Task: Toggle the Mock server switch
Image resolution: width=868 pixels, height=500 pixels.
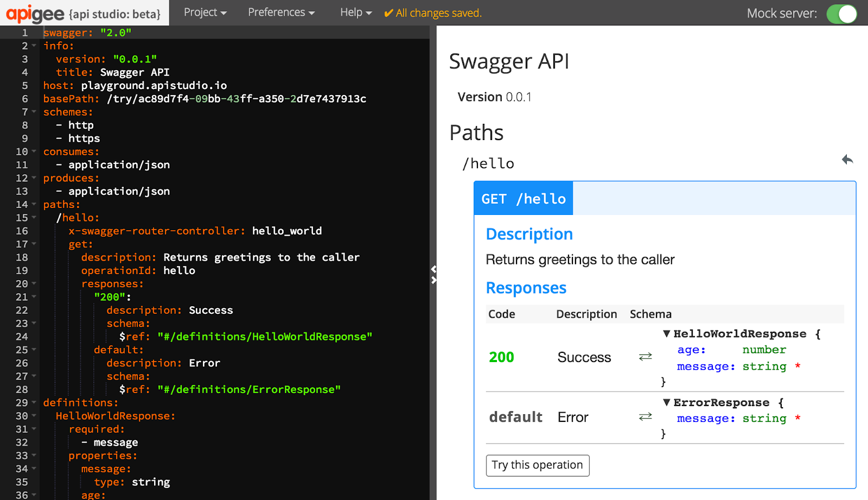Action: click(x=841, y=14)
